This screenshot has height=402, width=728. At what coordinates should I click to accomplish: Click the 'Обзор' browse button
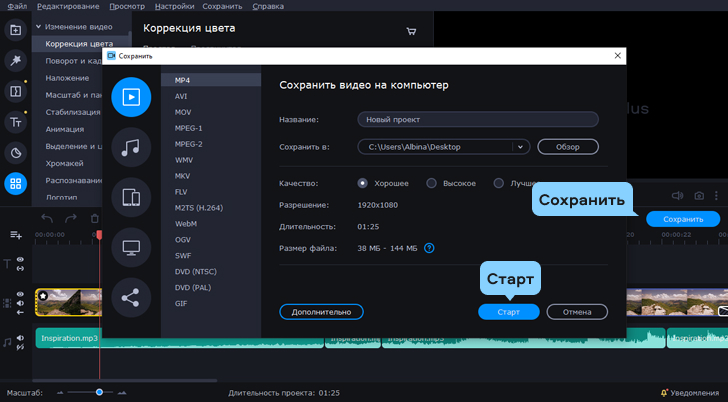[x=568, y=147]
